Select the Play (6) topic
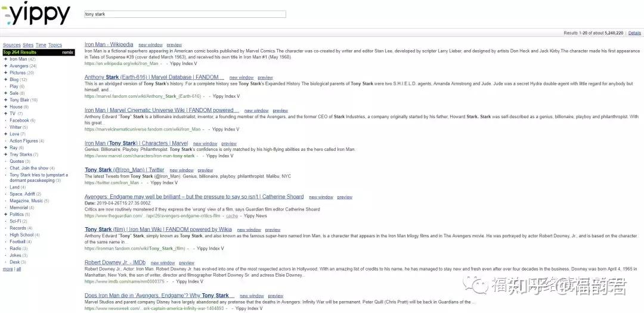The image size is (644, 313). [17, 86]
